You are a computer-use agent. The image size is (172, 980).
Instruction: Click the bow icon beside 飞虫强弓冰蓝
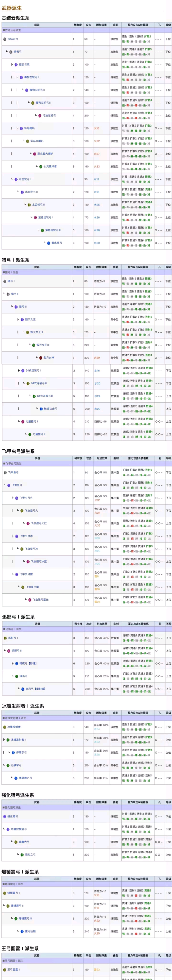pyautogui.click(x=28, y=562)
